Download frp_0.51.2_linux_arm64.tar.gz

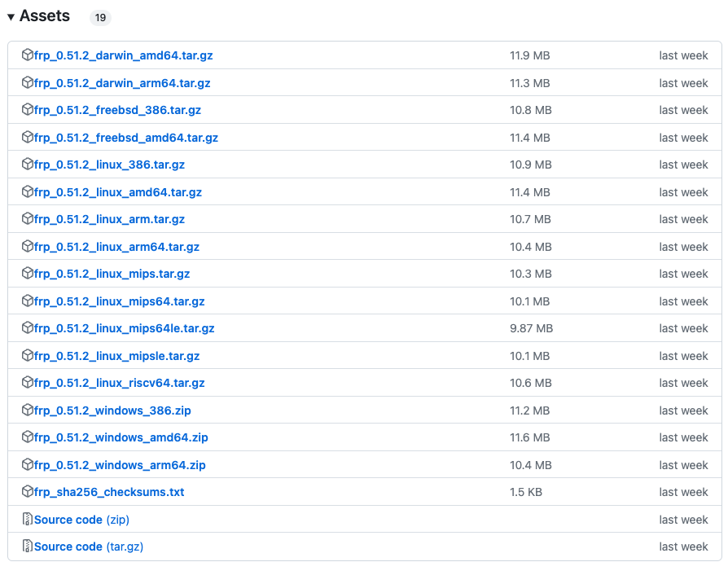pyautogui.click(x=117, y=247)
